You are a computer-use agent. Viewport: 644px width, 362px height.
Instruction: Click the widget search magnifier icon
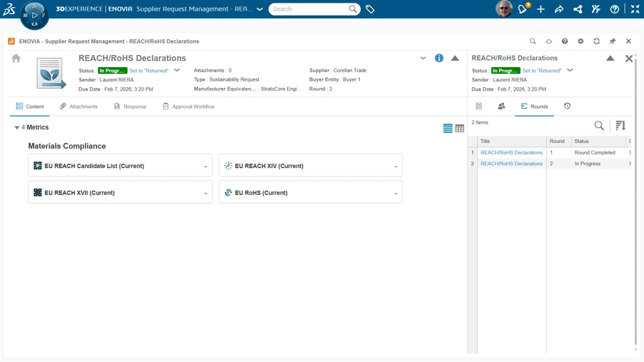[533, 41]
